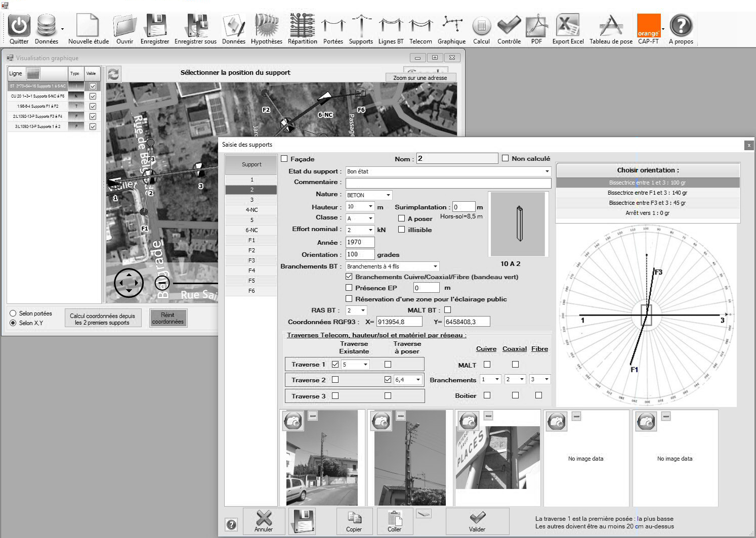This screenshot has height=538, width=756.
Task: Enable the Façade checkbox
Action: pos(284,159)
